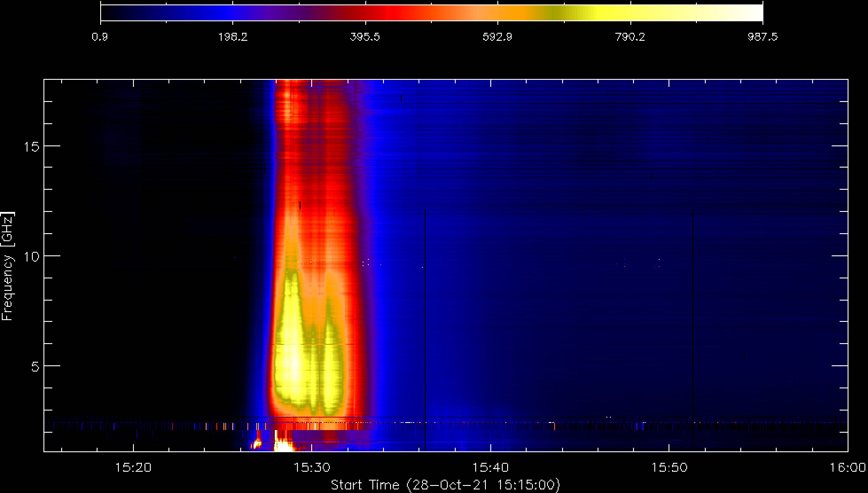Click the dark vertical line near 15:36
The image size is (868, 493).
point(425,330)
